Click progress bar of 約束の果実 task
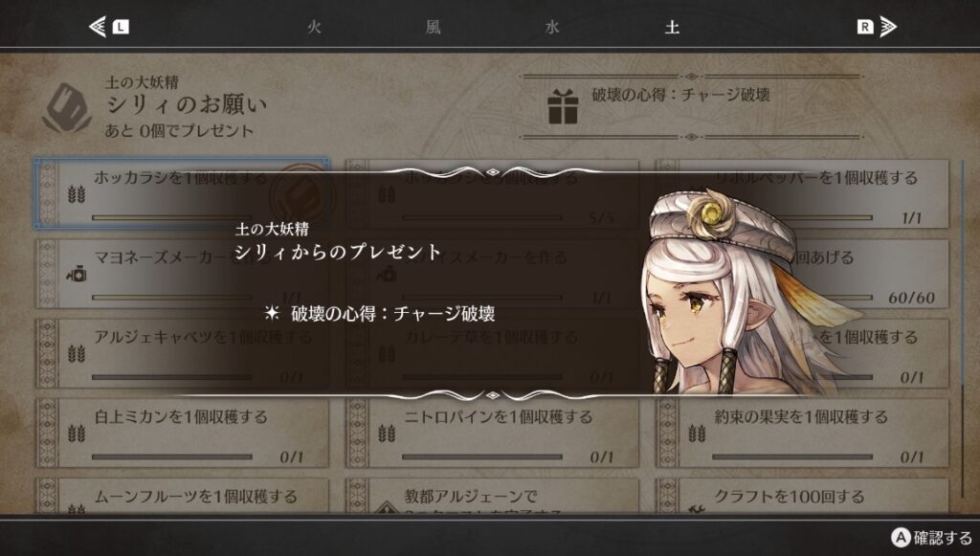Screen dimensions: 980x556 pos(791,456)
